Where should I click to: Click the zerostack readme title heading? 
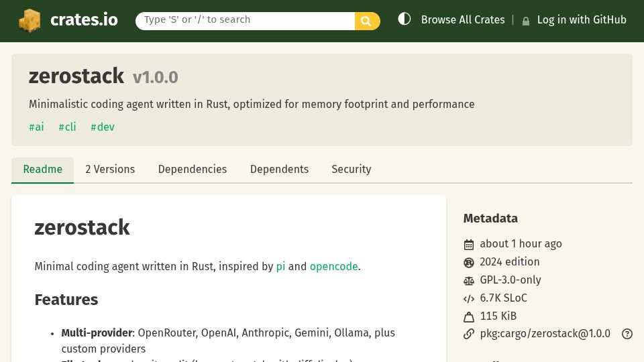82,227
